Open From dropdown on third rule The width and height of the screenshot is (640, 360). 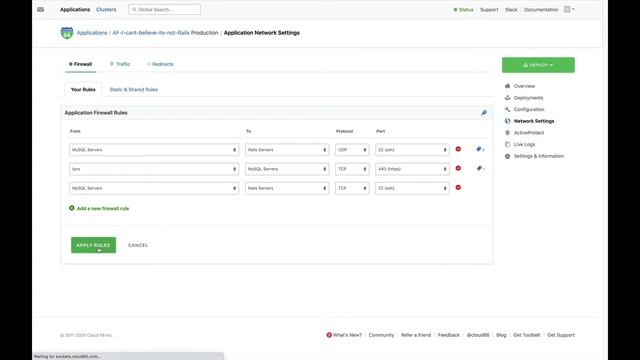pos(154,188)
